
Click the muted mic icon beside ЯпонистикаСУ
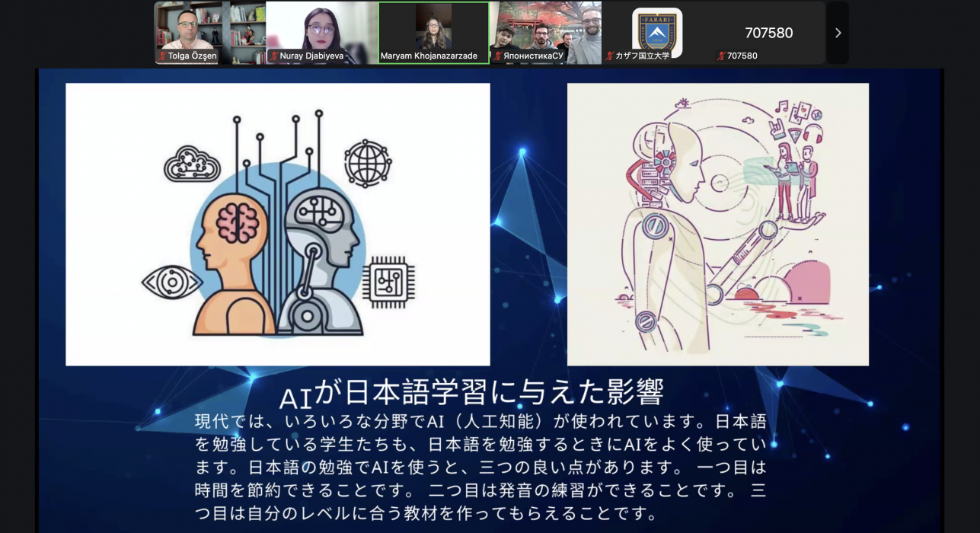(497, 56)
